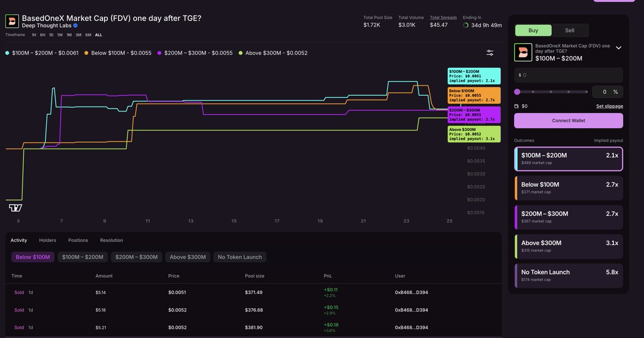The image size is (644, 338).
Task: Open the Positions tab
Action: (78, 240)
